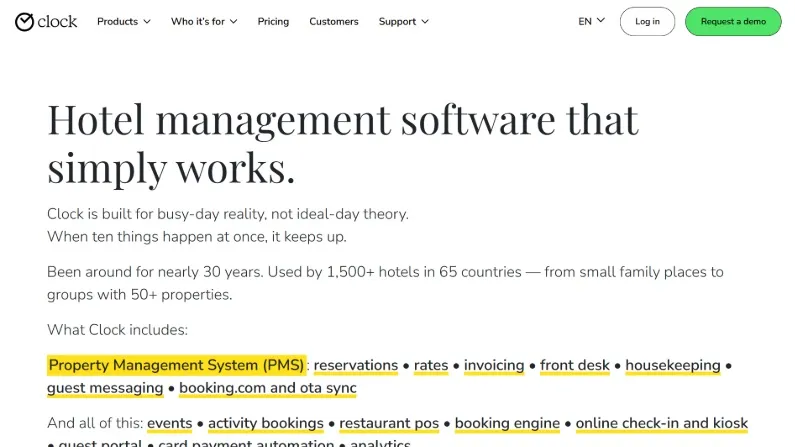Open online check-in and kiosk link

click(662, 423)
